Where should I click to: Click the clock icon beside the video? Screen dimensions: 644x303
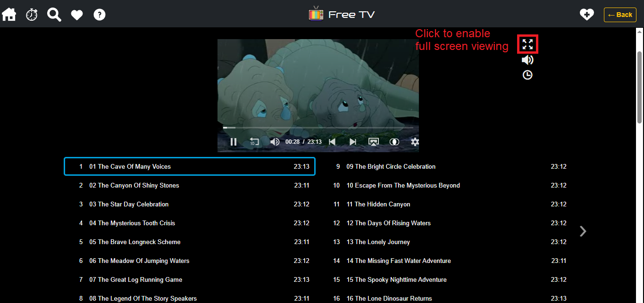[x=527, y=75]
